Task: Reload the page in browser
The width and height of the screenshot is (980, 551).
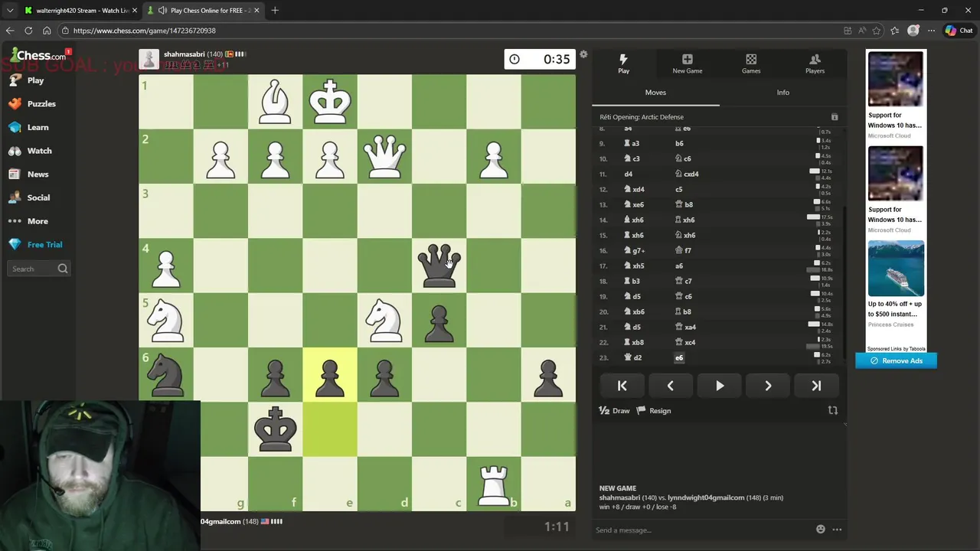Action: pos(28,31)
